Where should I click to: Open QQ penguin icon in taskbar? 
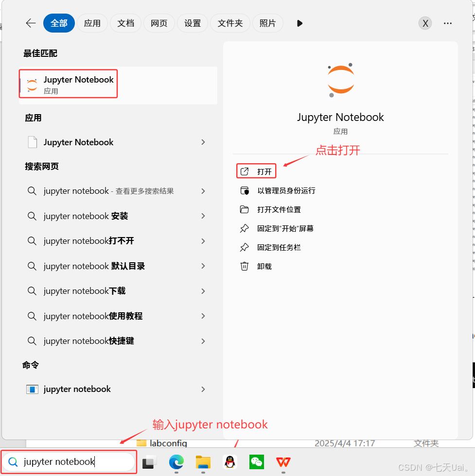(x=230, y=462)
